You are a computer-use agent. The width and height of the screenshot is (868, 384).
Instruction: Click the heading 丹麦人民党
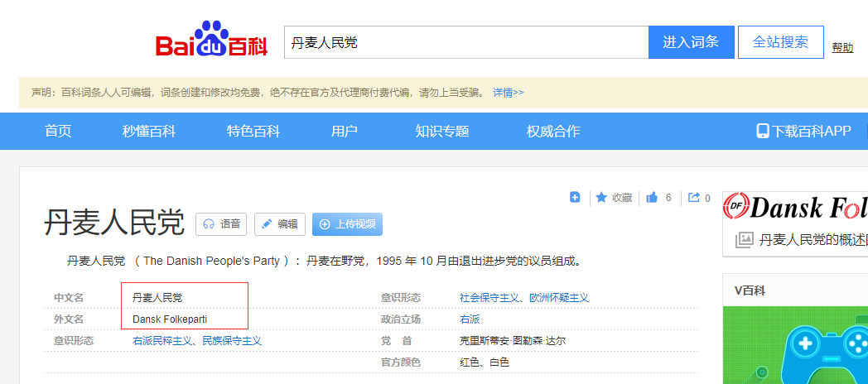(x=114, y=224)
